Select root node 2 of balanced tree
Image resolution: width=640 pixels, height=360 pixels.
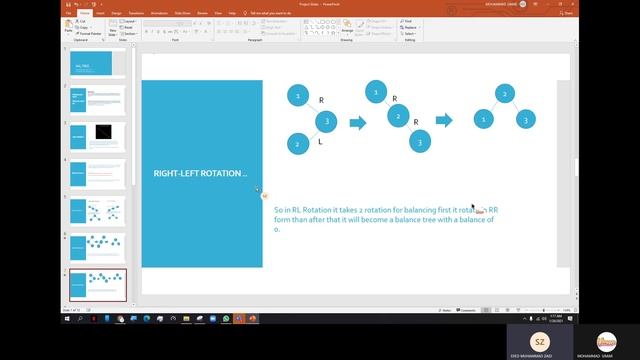click(x=504, y=94)
